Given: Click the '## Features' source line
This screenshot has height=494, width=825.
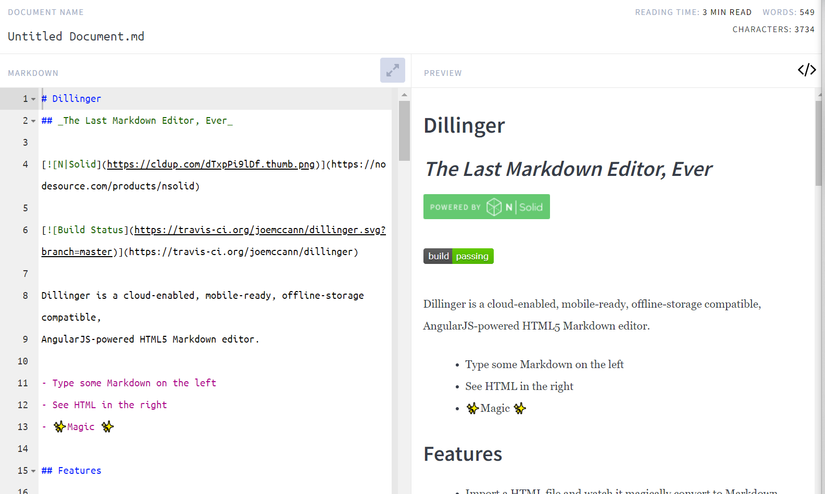Looking at the screenshot, I should pyautogui.click(x=72, y=471).
